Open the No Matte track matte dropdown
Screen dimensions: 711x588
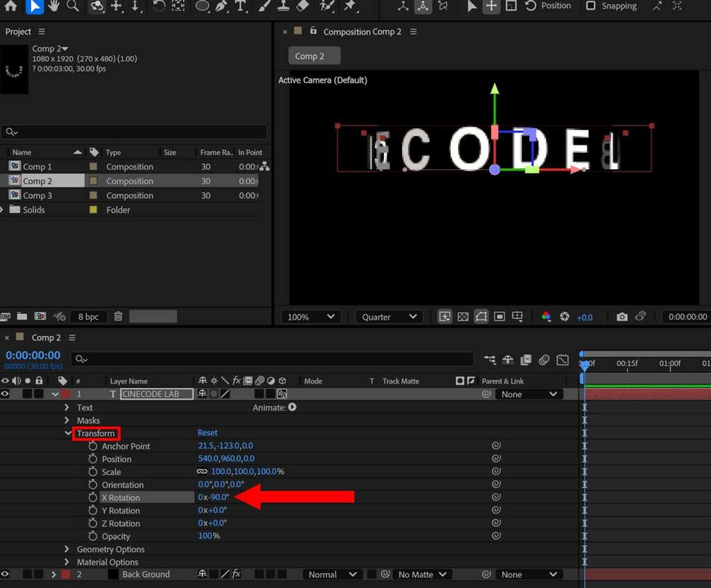pyautogui.click(x=423, y=574)
